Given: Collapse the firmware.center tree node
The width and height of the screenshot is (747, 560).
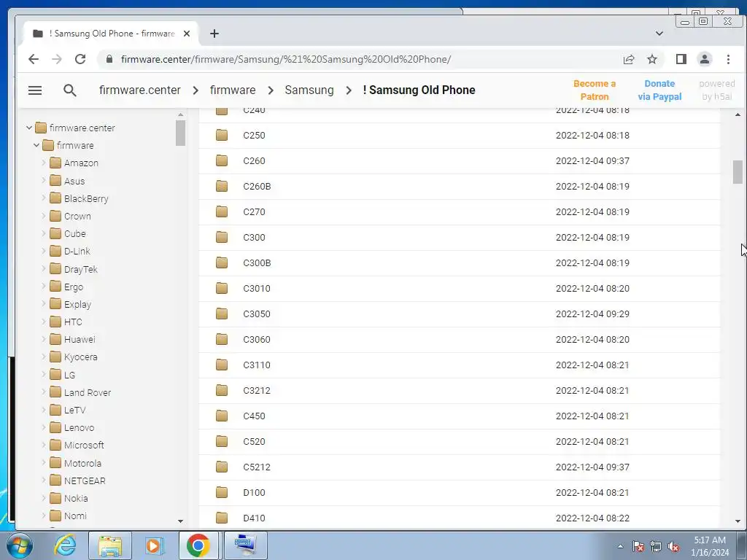Looking at the screenshot, I should [x=29, y=128].
